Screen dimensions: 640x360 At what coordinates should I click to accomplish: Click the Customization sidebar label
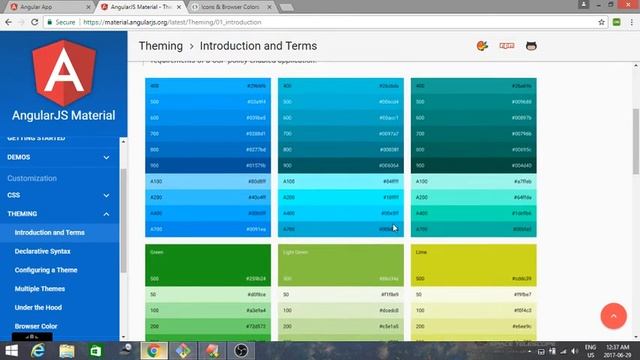tap(32, 178)
